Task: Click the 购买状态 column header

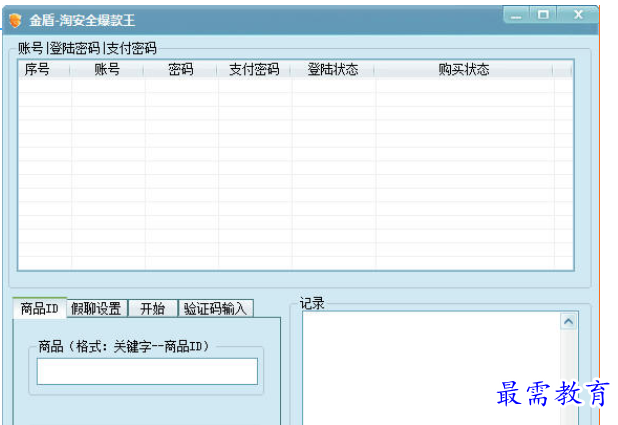Action: pyautogui.click(x=464, y=69)
